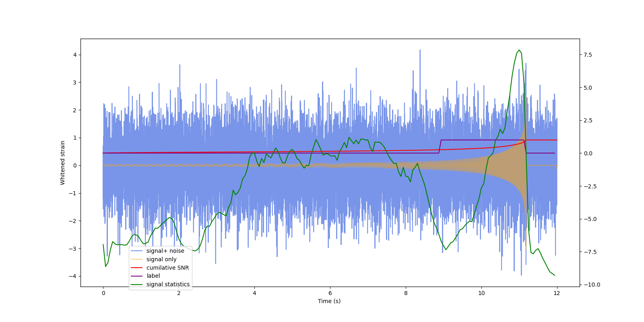Click the 'label' legend entry text

coord(153,276)
